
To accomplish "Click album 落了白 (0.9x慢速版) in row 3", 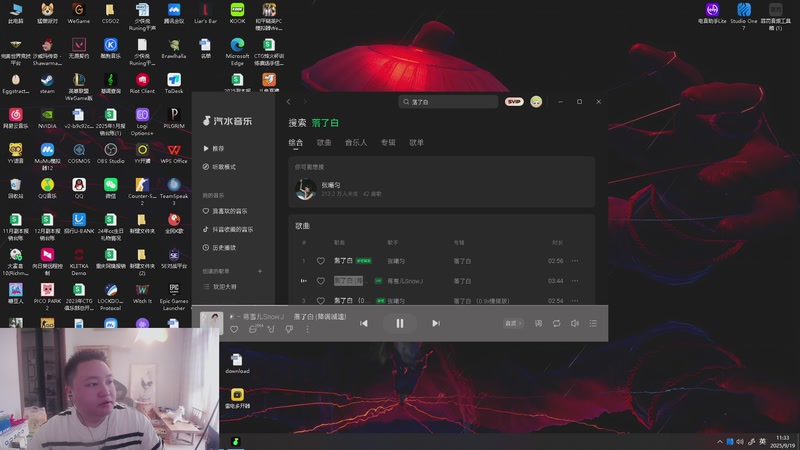I will tap(481, 301).
